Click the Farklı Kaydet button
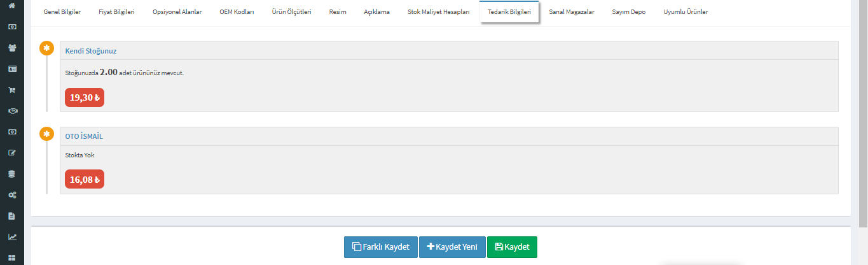The height and width of the screenshot is (265, 868). pos(380,247)
